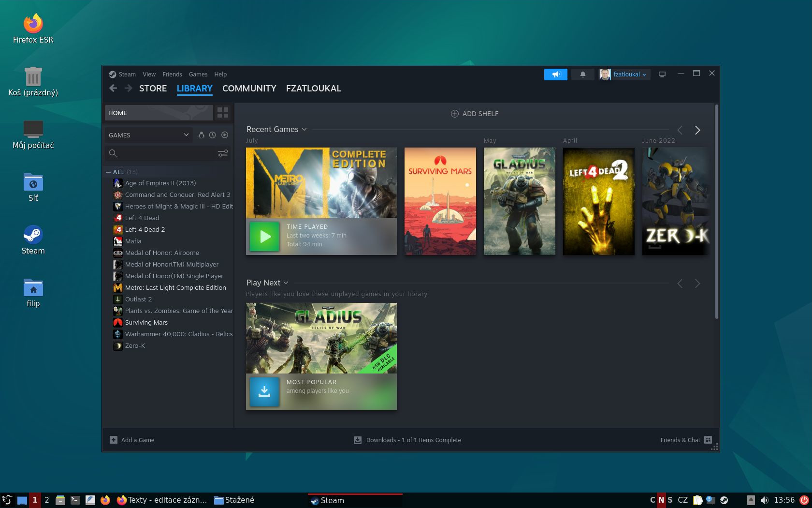Enter Big Picture mode via monitor icon
The image size is (812, 508).
click(x=662, y=74)
